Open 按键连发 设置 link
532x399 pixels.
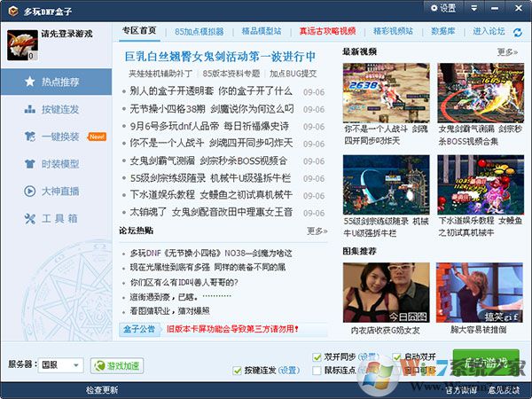tap(289, 371)
